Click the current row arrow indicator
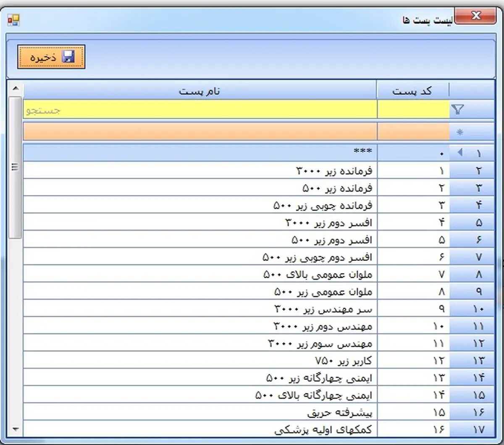 (460, 153)
